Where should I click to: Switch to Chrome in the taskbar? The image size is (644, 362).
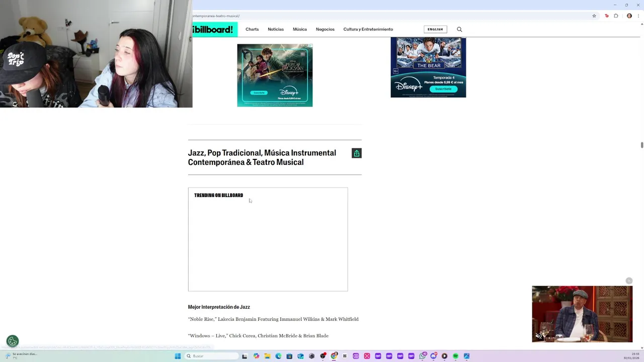point(334,356)
